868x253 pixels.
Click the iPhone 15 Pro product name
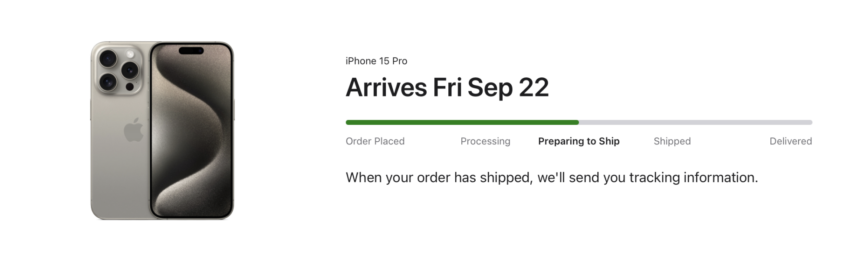376,61
